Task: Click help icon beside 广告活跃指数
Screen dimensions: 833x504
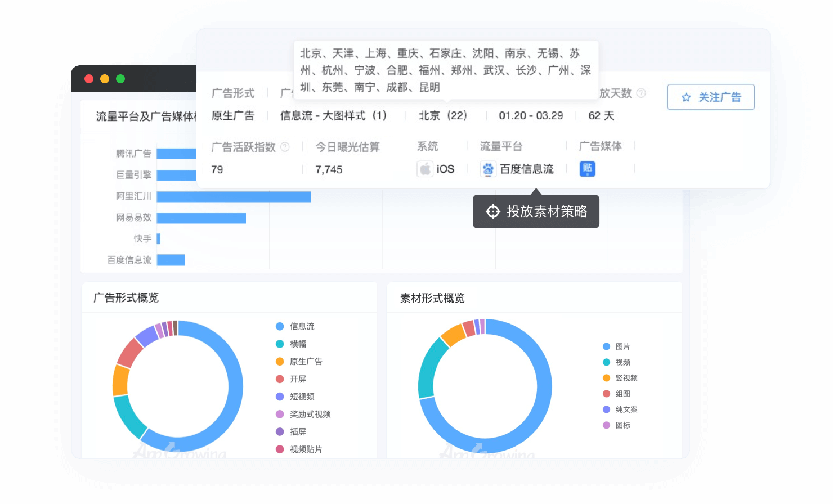Action: 285,147
